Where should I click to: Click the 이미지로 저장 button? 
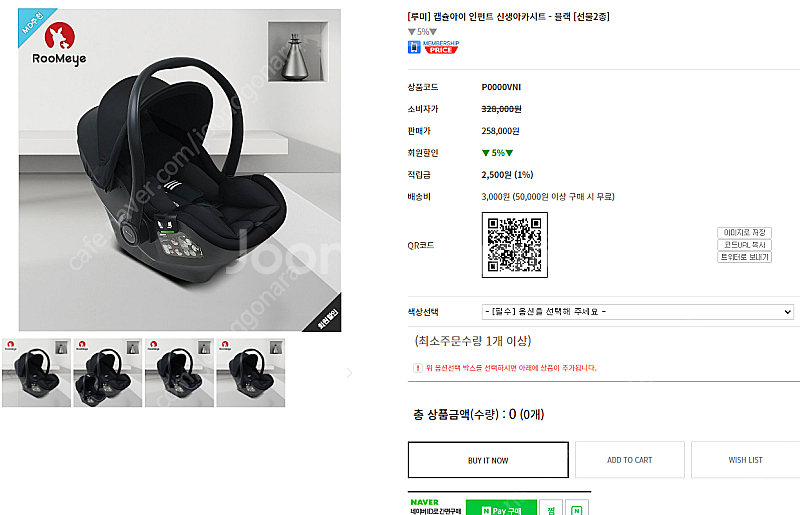[744, 233]
